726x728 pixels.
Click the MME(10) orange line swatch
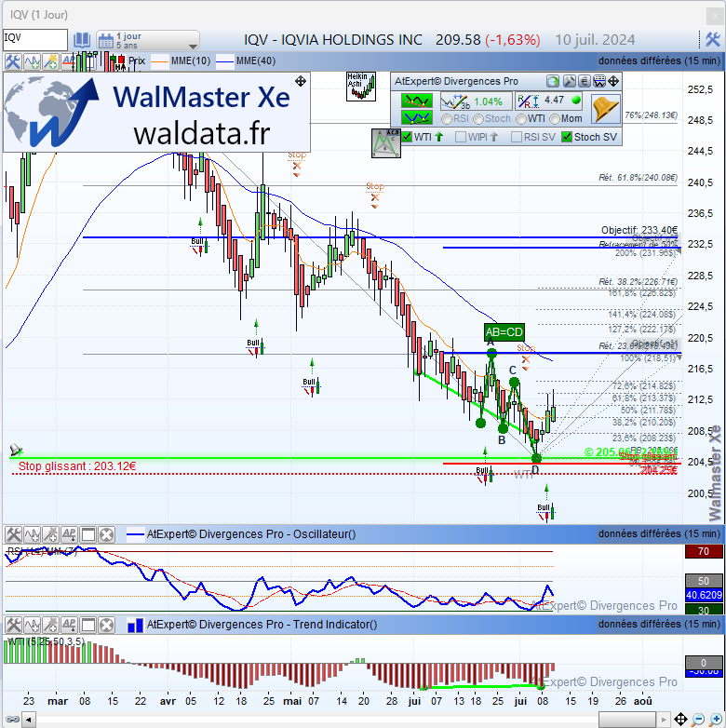(159, 61)
